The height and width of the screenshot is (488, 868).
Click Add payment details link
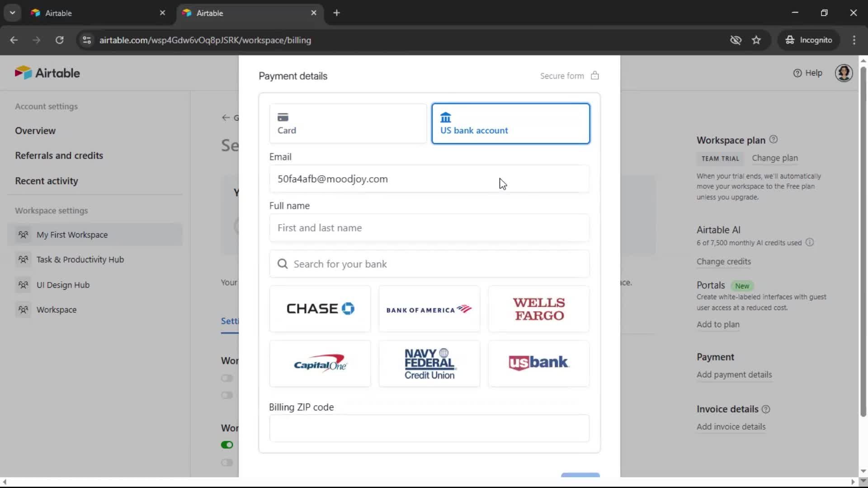[734, 375]
